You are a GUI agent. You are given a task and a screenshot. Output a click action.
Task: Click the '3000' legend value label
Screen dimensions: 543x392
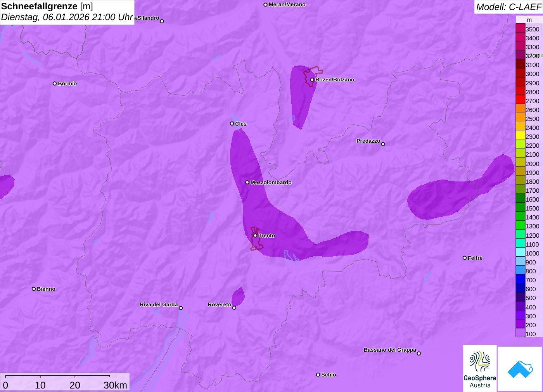[533, 74]
